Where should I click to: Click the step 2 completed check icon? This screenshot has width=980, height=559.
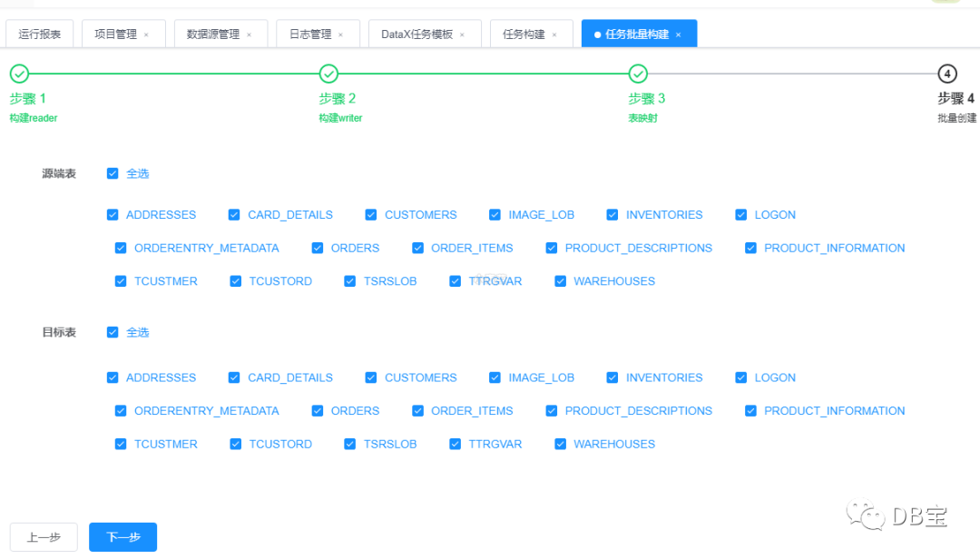click(x=328, y=74)
